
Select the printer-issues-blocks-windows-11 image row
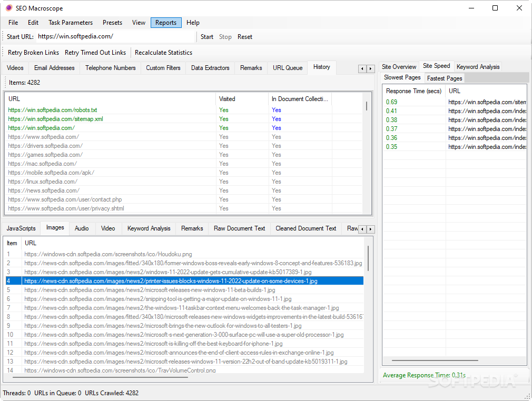185,281
